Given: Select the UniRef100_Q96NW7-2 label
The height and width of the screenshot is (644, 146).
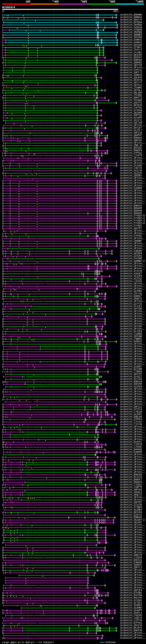Looking at the screenshot, I should pyautogui.click(x=133, y=261).
